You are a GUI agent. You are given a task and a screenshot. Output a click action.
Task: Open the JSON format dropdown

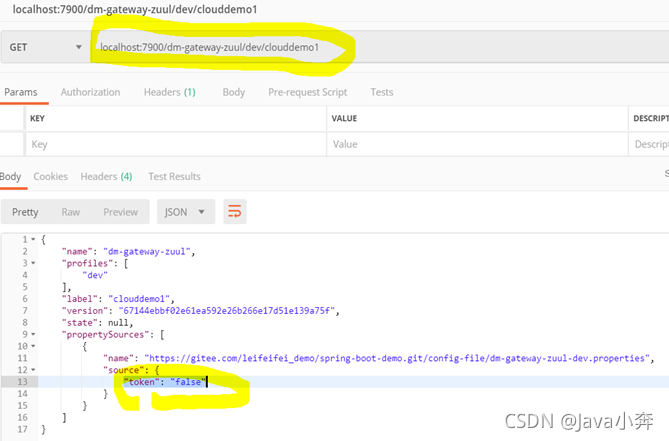(186, 212)
